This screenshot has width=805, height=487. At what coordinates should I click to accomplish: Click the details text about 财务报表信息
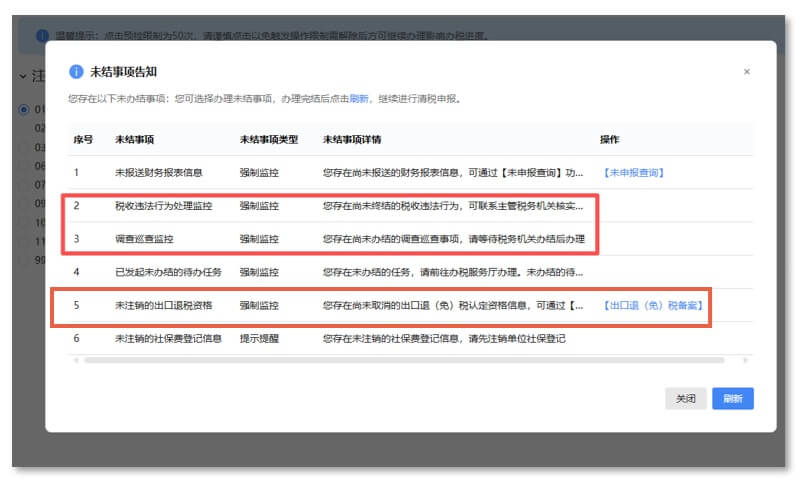click(453, 172)
